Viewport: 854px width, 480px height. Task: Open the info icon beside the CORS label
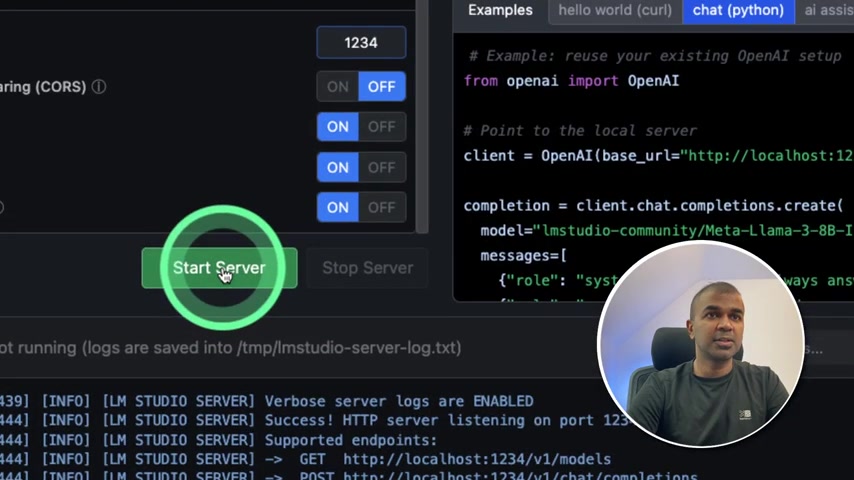tap(99, 87)
